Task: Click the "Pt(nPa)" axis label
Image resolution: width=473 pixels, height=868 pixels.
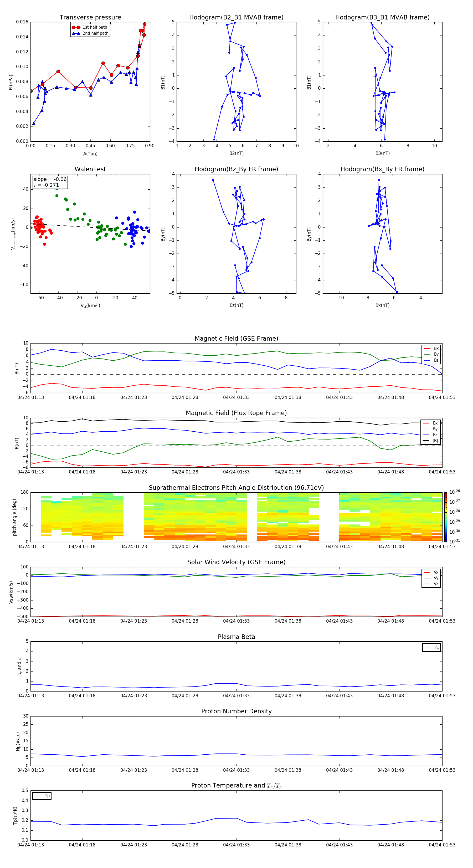Action: 11,82
